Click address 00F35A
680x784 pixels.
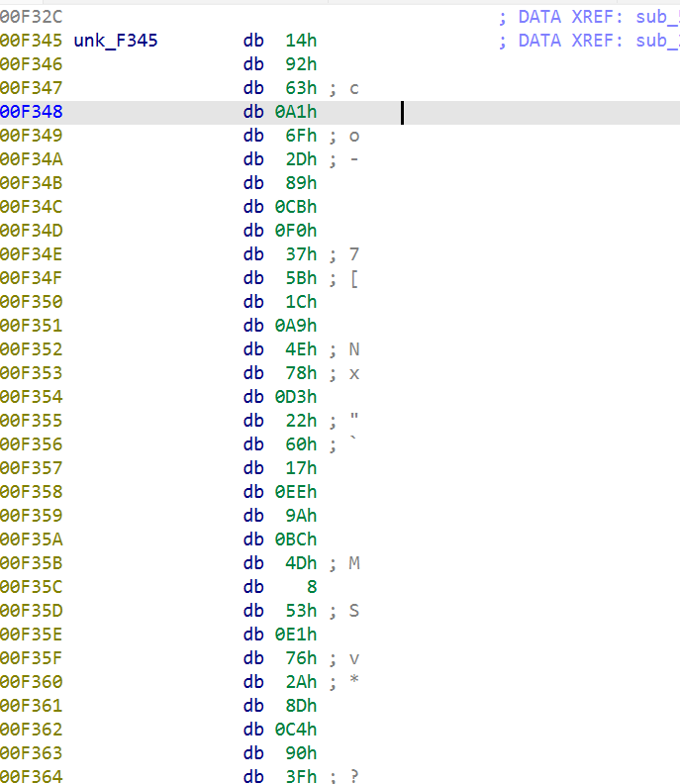[x=31, y=539]
